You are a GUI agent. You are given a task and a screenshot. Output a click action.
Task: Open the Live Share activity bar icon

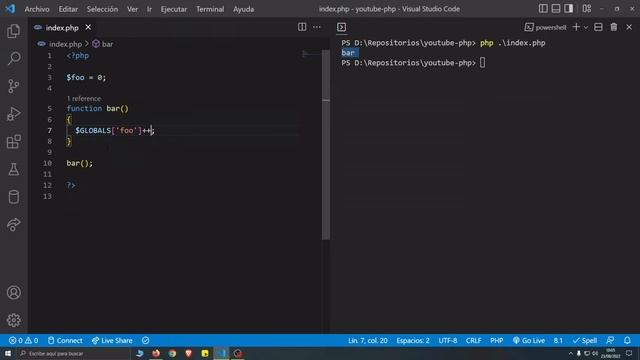[x=13, y=224]
